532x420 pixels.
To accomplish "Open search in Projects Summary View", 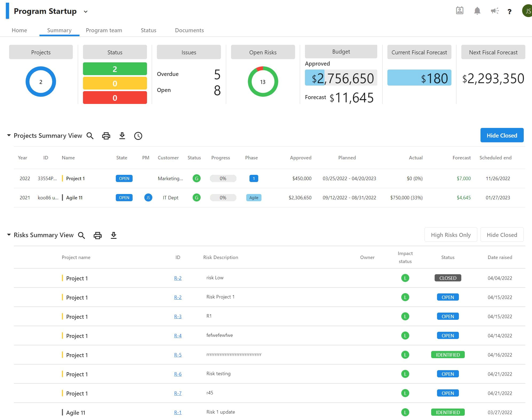I will [x=90, y=136].
